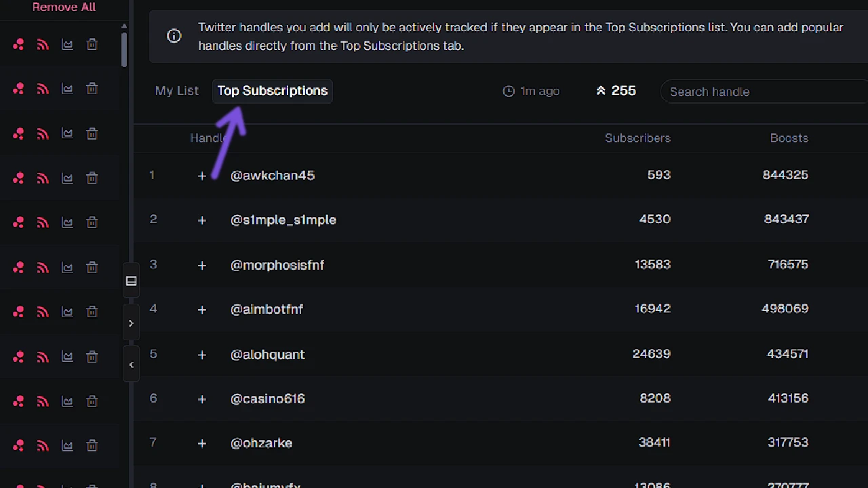Open the chart icon in the fourth sidebar row
The image size is (868, 488).
pyautogui.click(x=67, y=178)
